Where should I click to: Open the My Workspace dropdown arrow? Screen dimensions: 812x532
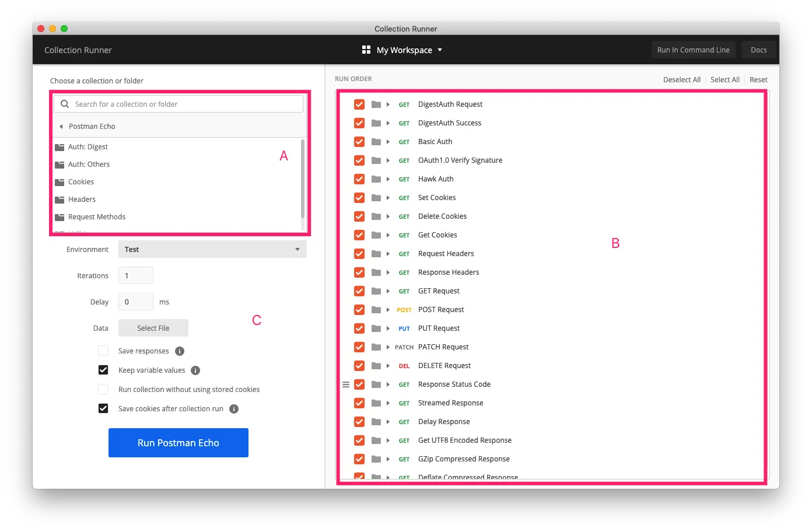[x=440, y=50]
